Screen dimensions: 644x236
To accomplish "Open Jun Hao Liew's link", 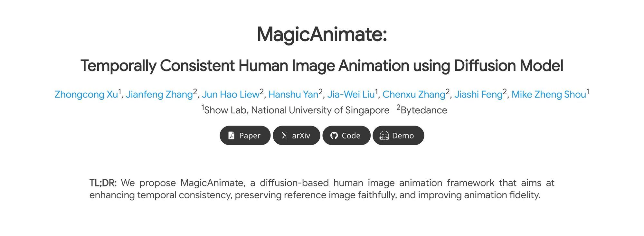I will (231, 94).
